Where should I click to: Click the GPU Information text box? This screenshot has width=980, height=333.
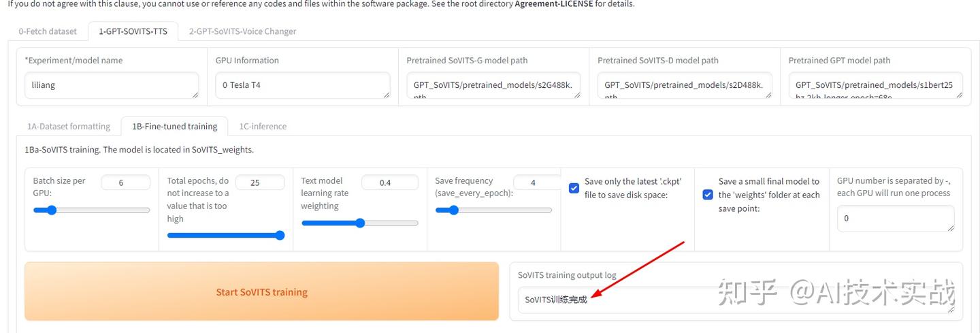point(303,86)
